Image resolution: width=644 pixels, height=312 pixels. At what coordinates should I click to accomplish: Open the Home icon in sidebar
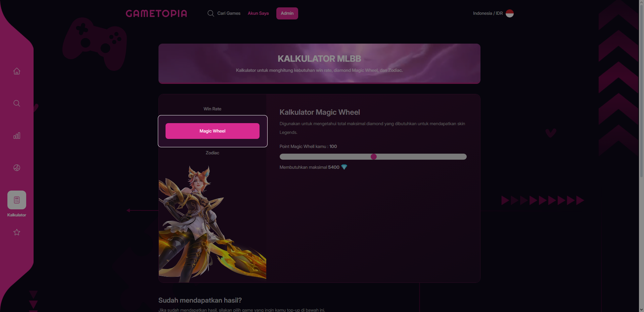(x=17, y=71)
